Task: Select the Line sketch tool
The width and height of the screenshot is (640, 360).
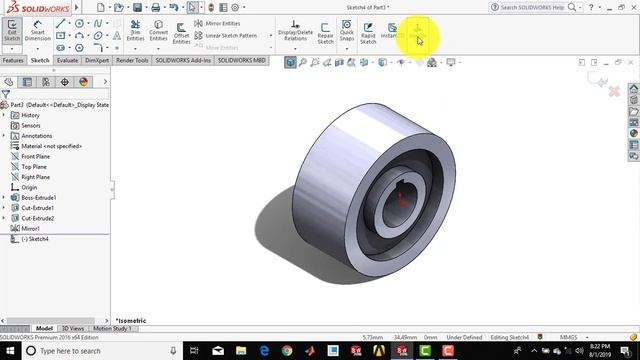Action: pyautogui.click(x=60, y=24)
